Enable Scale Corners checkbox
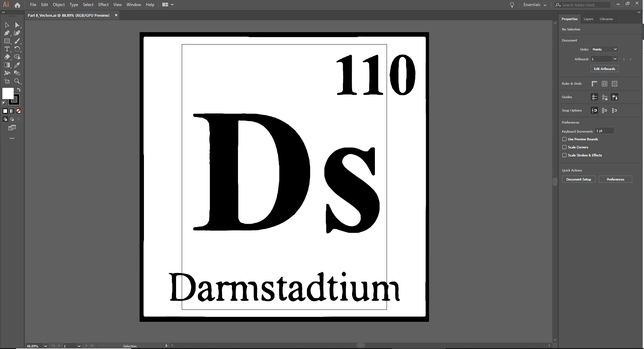Image resolution: width=644 pixels, height=349 pixels. point(564,147)
